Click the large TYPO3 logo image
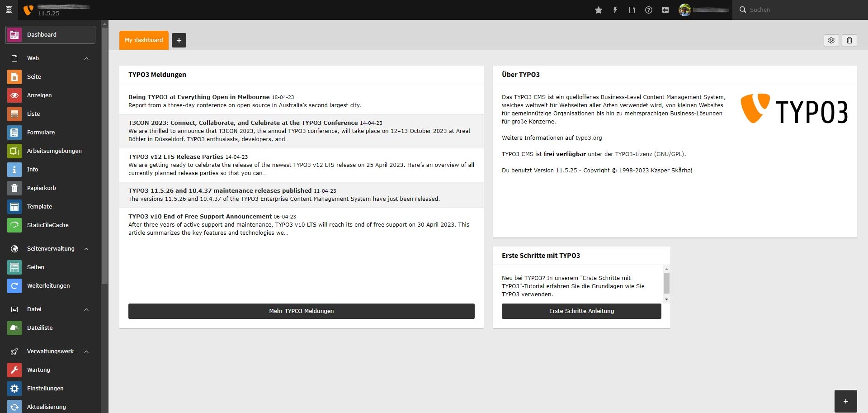 pos(794,109)
